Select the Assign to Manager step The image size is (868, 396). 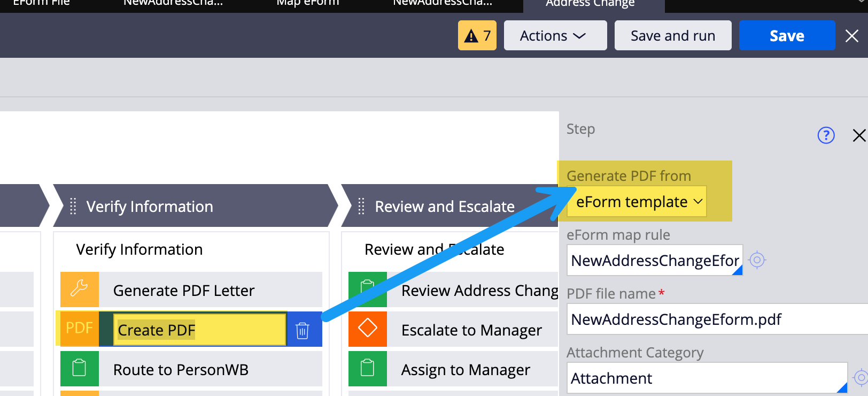pos(453,369)
